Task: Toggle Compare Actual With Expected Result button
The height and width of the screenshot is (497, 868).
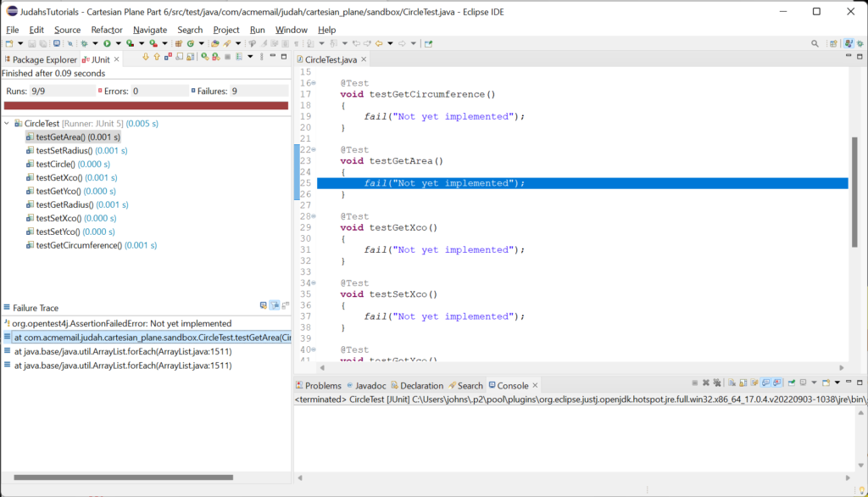Action: (x=285, y=305)
